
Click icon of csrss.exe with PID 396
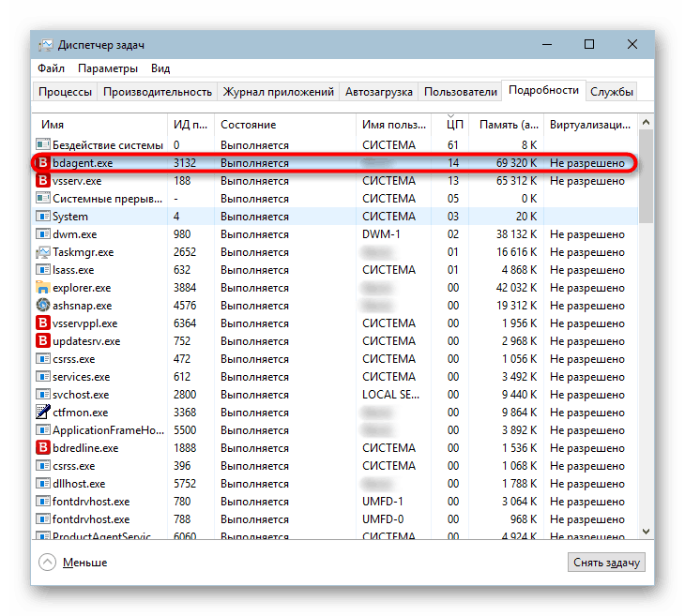[x=43, y=466]
